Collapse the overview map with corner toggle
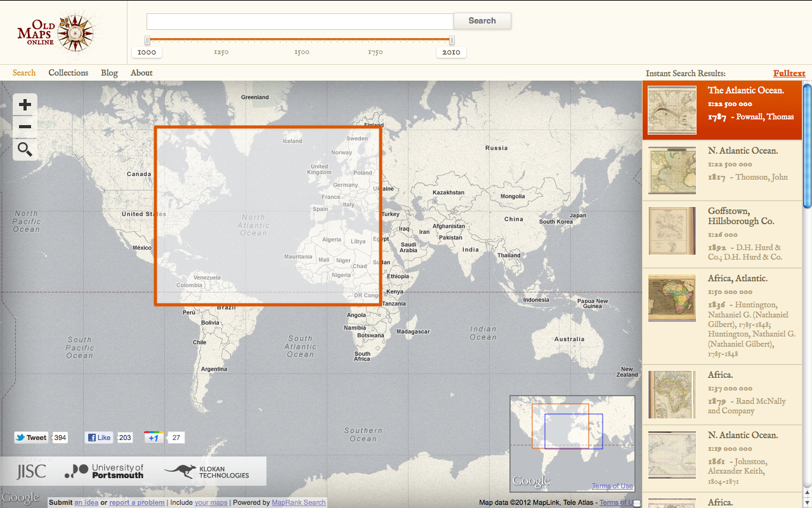This screenshot has height=508, width=812. [637, 503]
